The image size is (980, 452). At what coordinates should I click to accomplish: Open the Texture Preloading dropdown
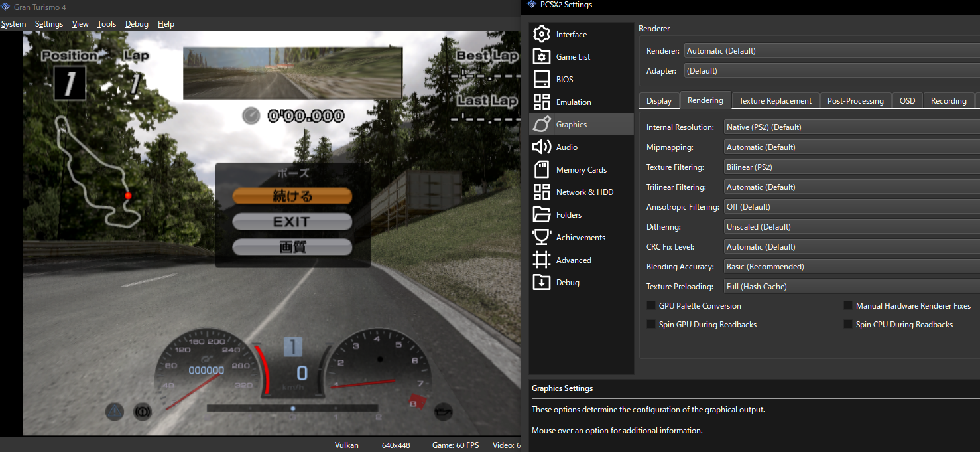[851, 287]
